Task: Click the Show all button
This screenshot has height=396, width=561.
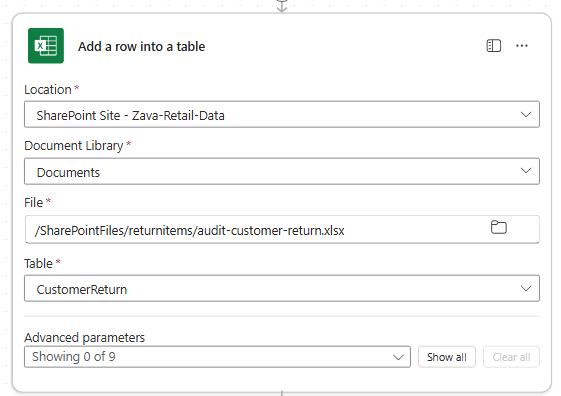Action: pos(447,357)
